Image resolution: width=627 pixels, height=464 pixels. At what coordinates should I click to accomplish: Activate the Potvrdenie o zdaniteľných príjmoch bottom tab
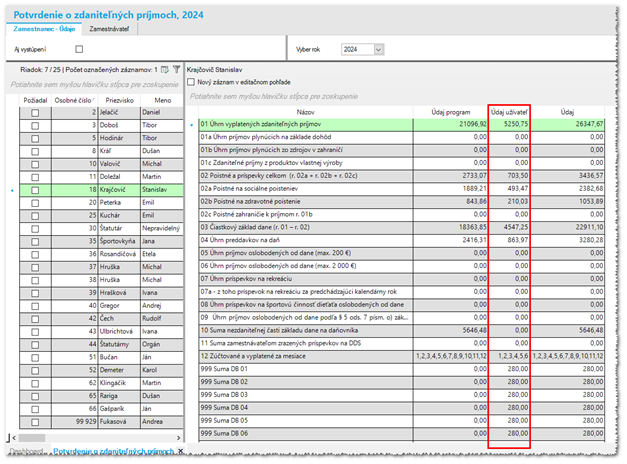pos(114,451)
